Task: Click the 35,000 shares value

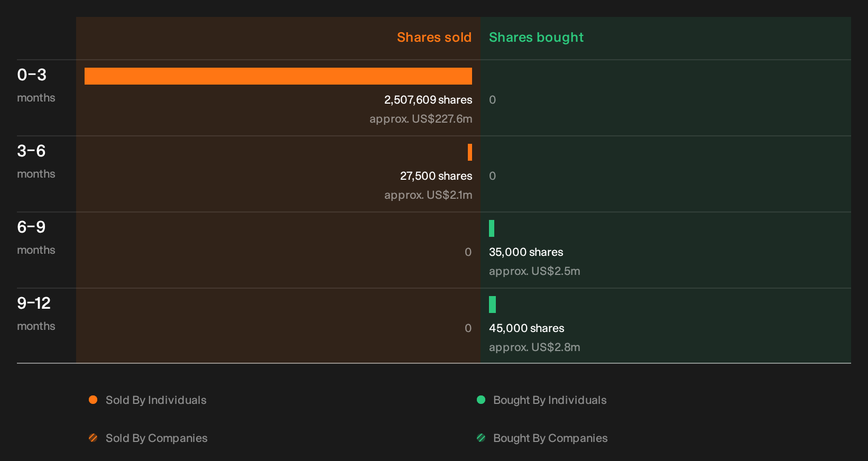Action: 526,252
